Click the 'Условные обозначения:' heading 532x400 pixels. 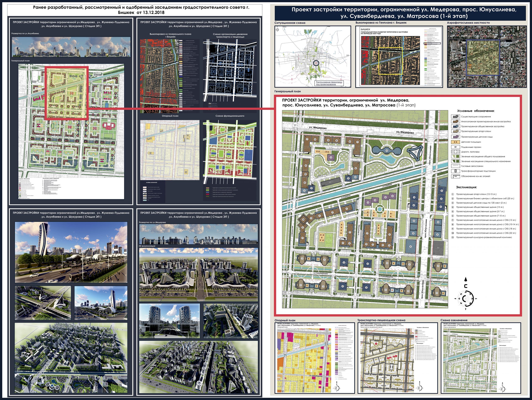click(x=476, y=111)
